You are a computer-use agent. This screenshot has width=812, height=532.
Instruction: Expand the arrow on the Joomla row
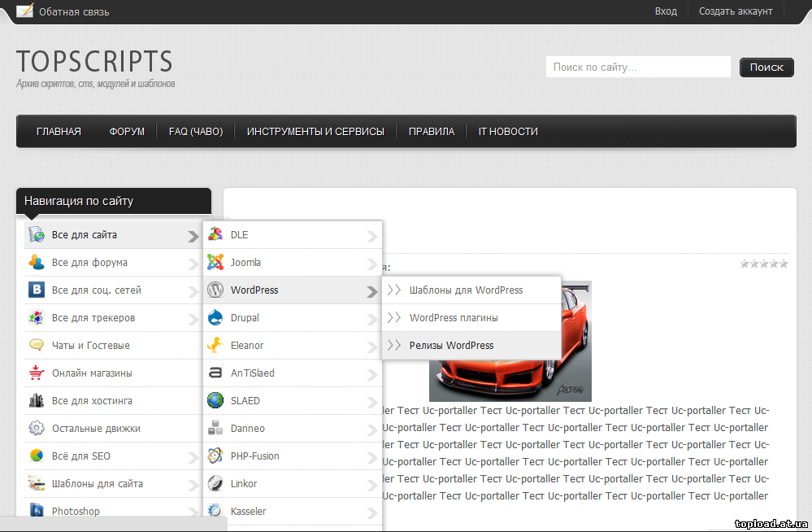coord(371,264)
